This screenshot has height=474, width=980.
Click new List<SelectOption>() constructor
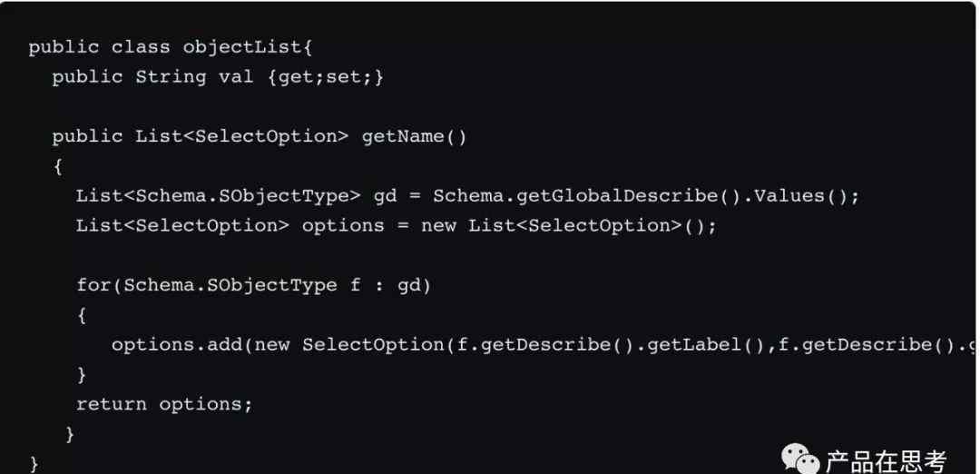568,226
